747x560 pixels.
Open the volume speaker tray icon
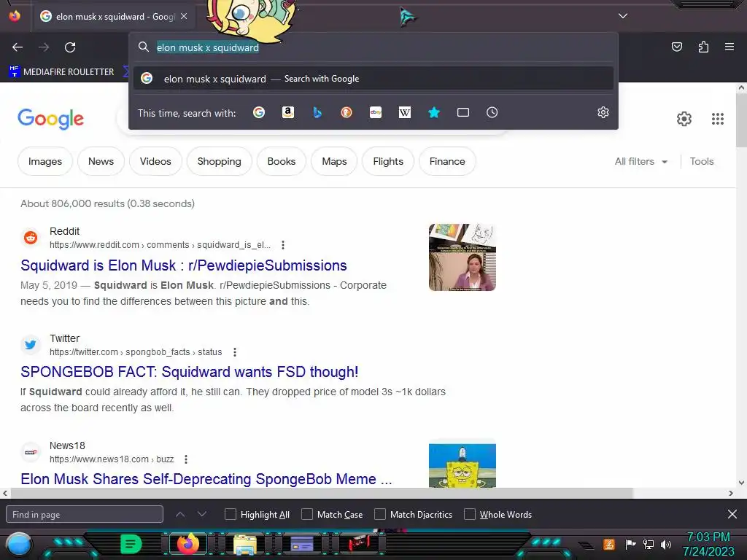click(666, 544)
